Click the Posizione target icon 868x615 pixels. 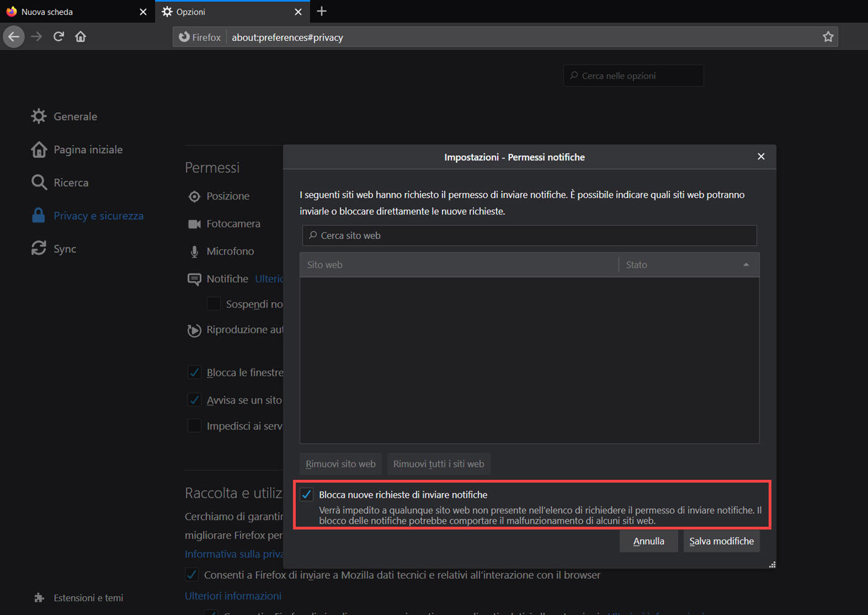click(194, 197)
